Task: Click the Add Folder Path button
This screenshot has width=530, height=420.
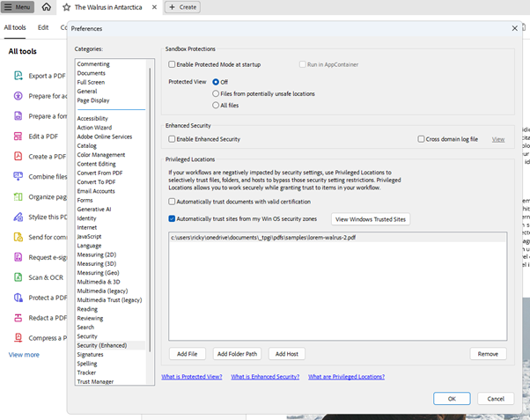Action: coord(238,354)
